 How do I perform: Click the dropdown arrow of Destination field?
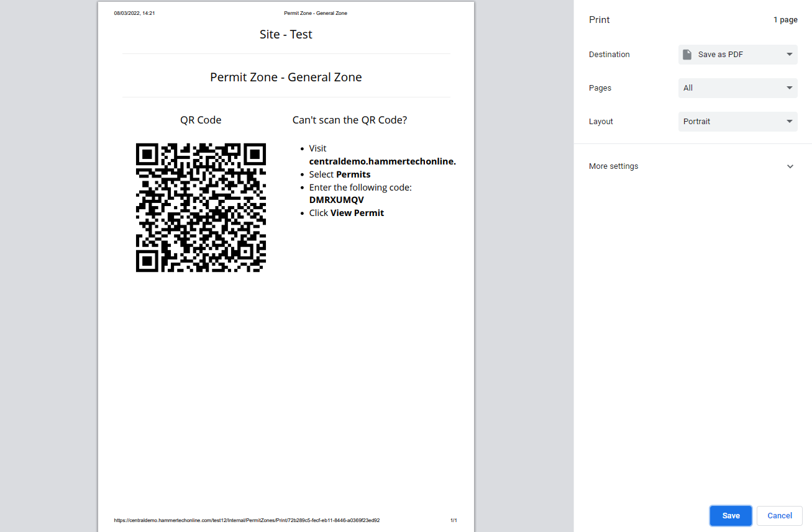pyautogui.click(x=789, y=55)
